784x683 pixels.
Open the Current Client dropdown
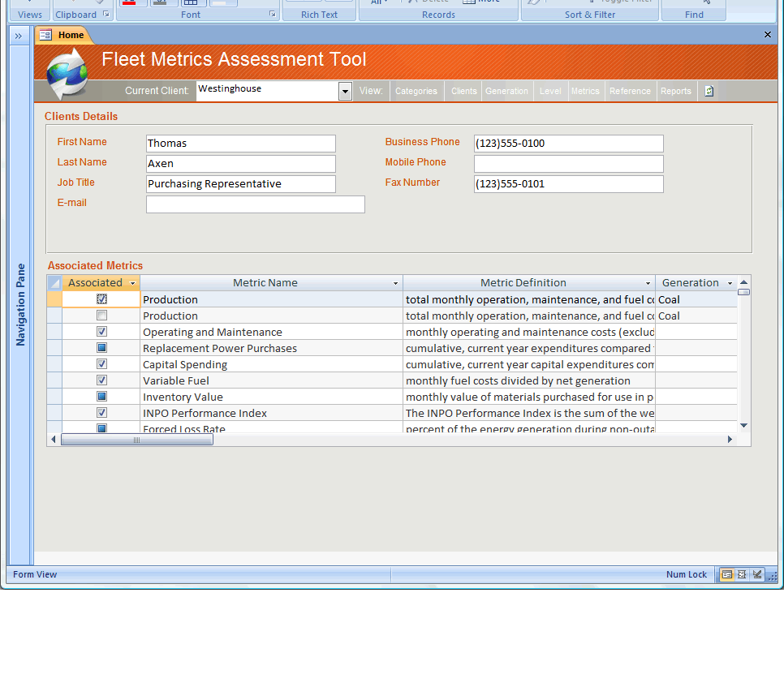[x=345, y=91]
